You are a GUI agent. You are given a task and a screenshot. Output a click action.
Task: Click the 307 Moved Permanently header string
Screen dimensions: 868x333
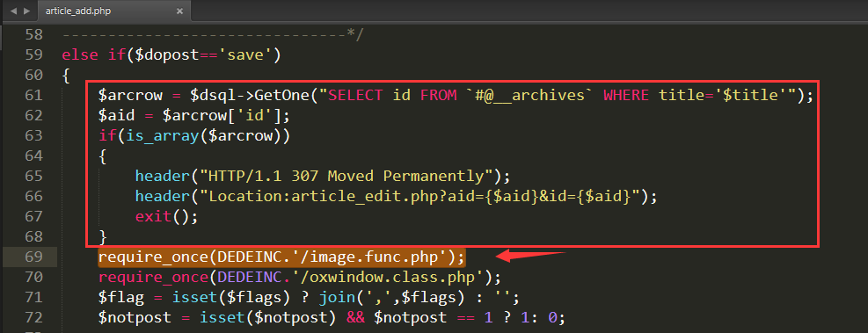tap(344, 176)
